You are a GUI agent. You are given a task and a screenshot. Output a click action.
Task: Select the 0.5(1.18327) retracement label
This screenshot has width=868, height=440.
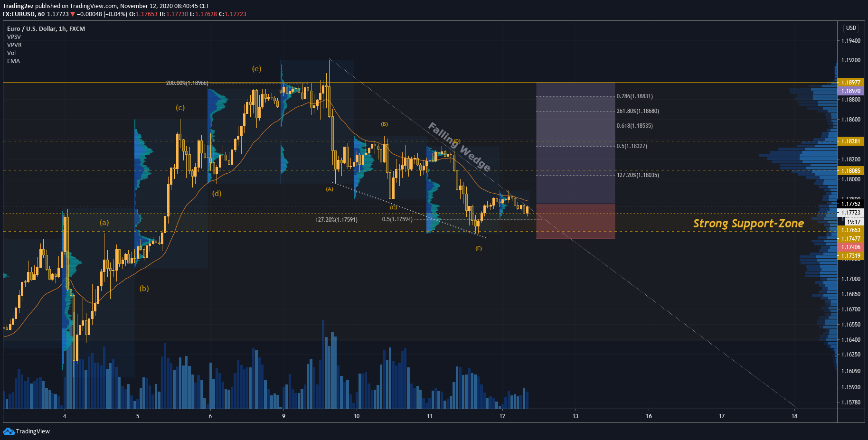[632, 146]
